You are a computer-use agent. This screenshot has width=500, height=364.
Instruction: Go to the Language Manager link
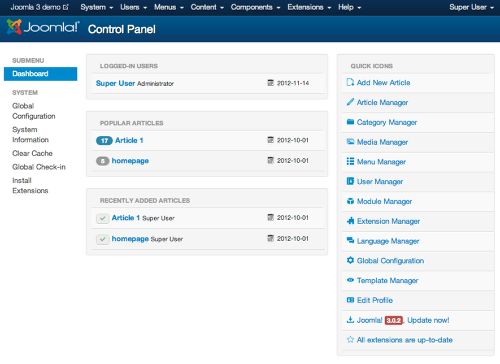point(388,241)
